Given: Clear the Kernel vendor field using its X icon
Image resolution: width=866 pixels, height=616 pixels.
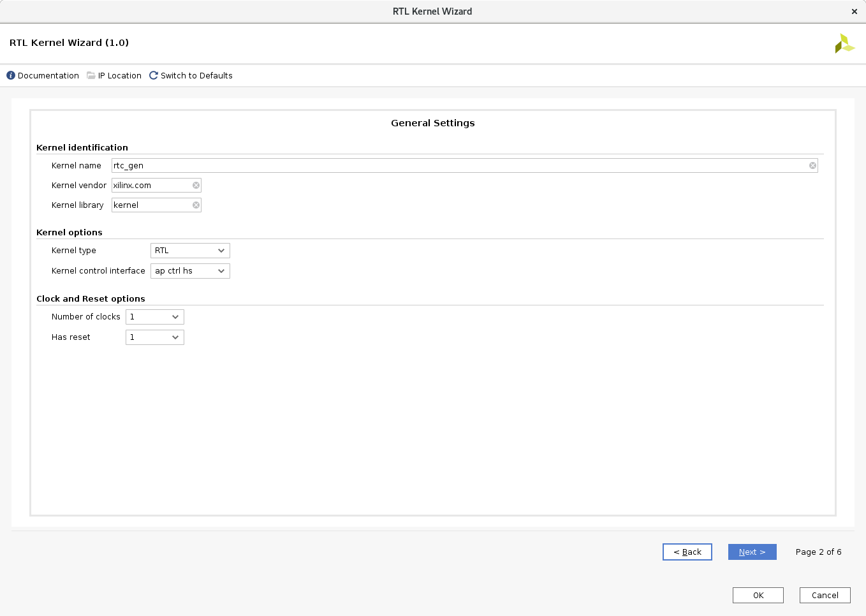Looking at the screenshot, I should pos(196,186).
